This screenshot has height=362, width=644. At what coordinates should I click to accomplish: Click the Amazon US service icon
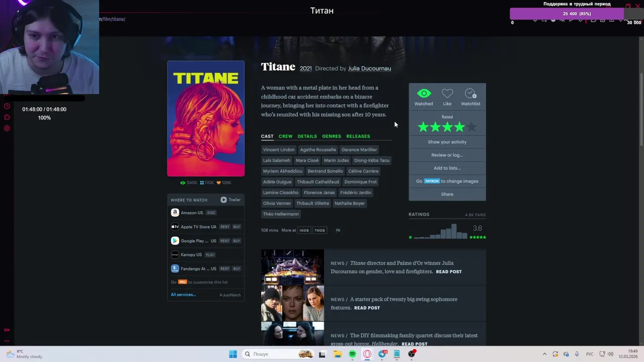point(175,213)
